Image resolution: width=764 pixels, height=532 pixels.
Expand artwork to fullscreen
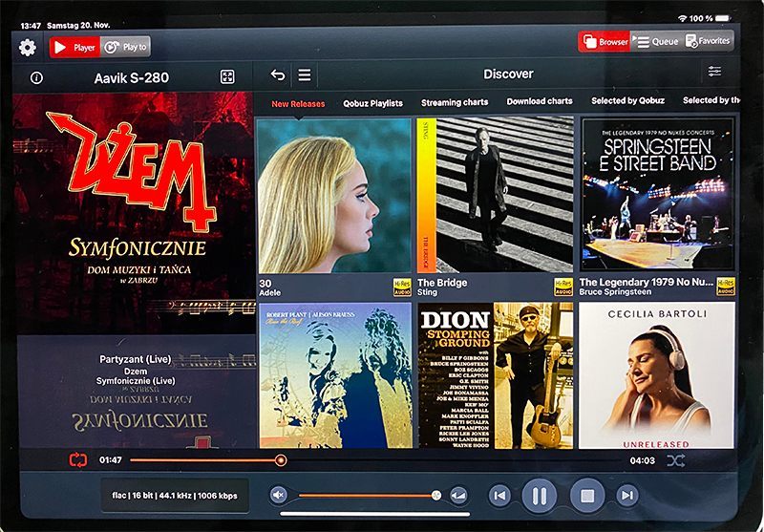tap(227, 77)
